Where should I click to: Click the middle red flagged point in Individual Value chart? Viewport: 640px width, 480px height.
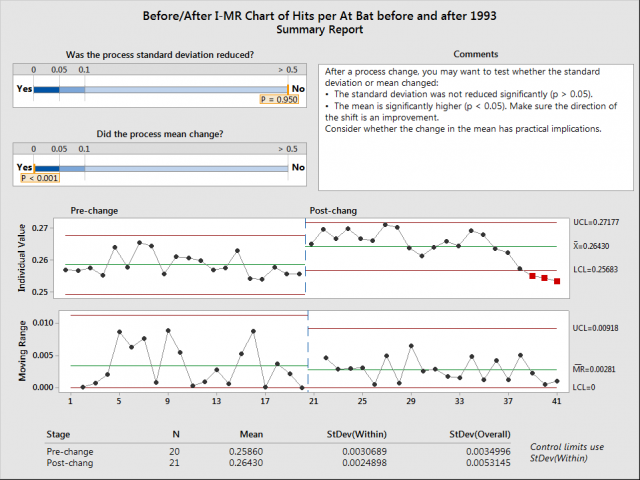click(x=544, y=278)
